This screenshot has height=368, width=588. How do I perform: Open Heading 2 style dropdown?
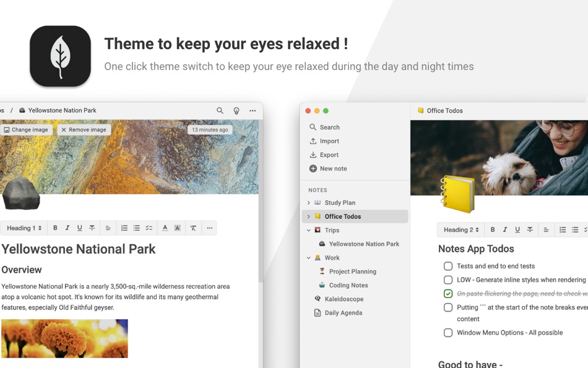click(x=461, y=230)
